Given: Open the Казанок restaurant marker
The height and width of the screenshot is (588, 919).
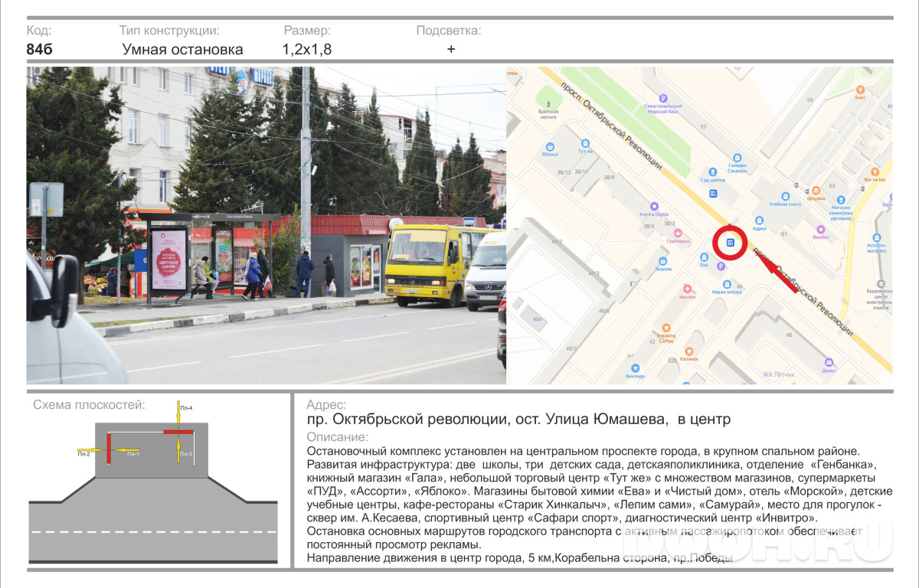Looking at the screenshot, I should pos(688,350).
